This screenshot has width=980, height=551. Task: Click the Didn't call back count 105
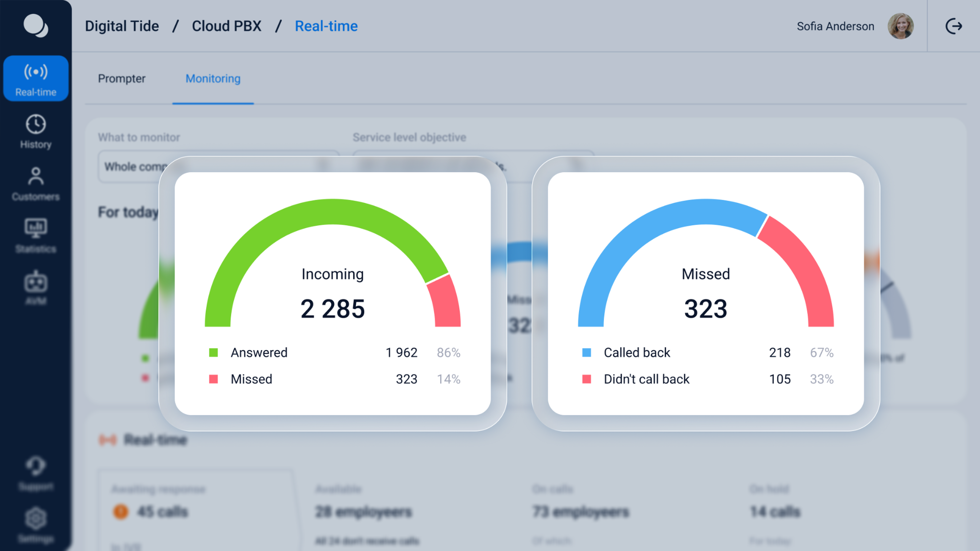[x=780, y=379]
